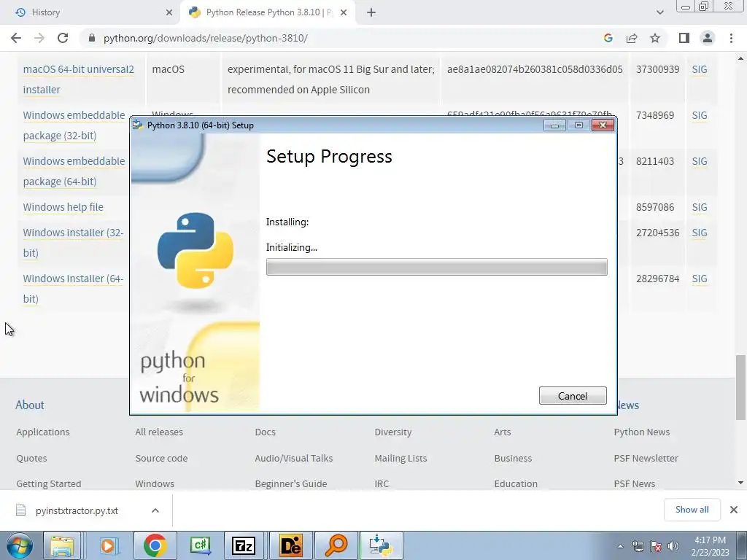
Task: Open SIG link in row 8597086
Action: [x=700, y=208]
